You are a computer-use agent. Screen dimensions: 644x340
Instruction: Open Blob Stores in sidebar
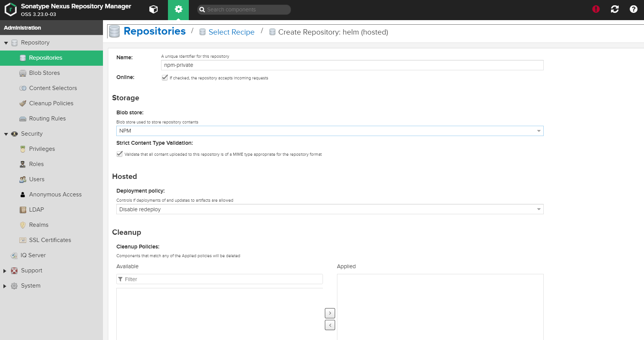(44, 73)
